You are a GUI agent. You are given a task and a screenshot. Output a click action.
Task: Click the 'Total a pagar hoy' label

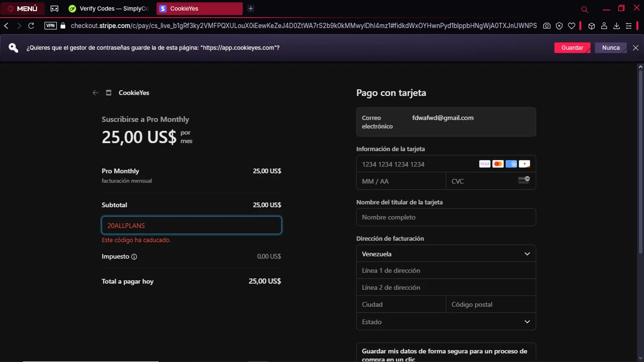pos(128,281)
